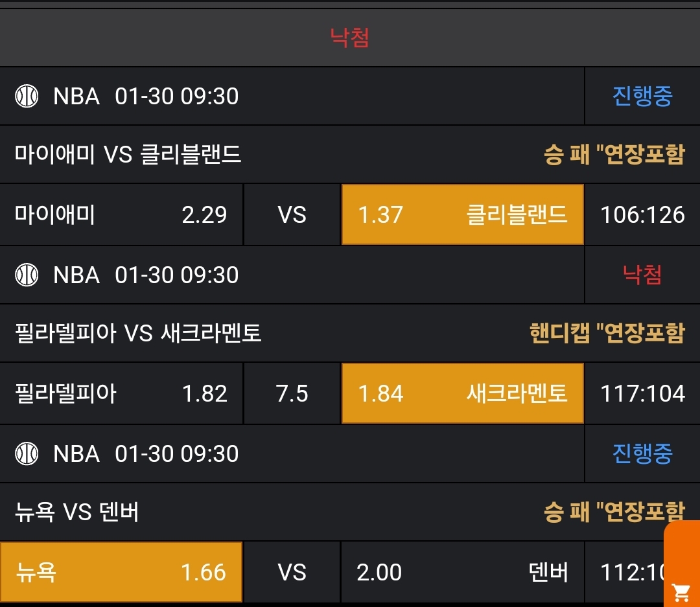Image resolution: width=700 pixels, height=607 pixels.
Task: Select 클리블랜드 1.37 odds option
Action: pos(462,214)
